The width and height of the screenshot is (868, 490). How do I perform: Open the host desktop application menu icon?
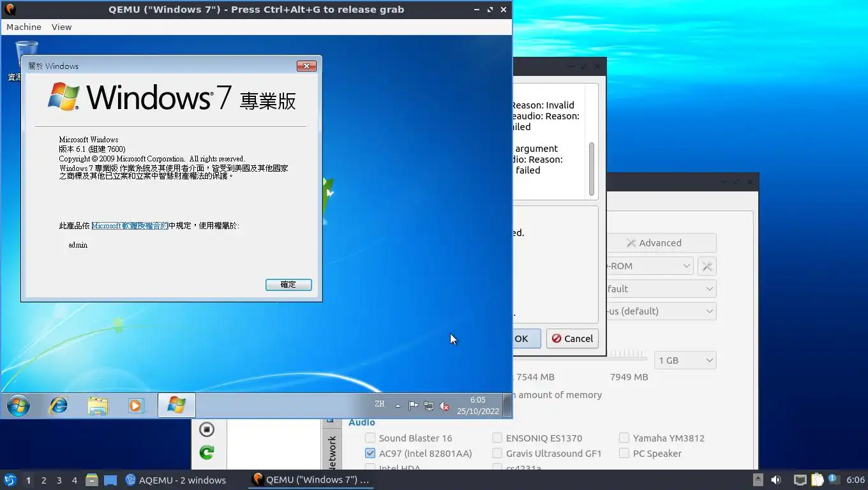10,480
